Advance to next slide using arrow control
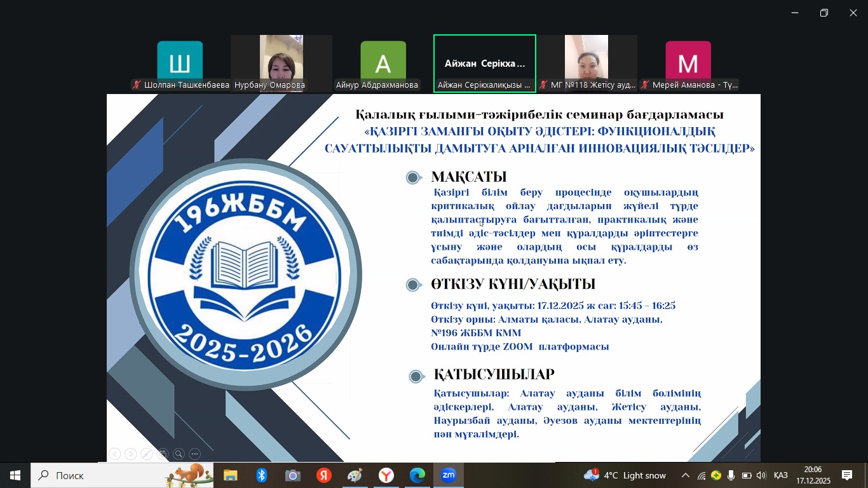 point(130,454)
